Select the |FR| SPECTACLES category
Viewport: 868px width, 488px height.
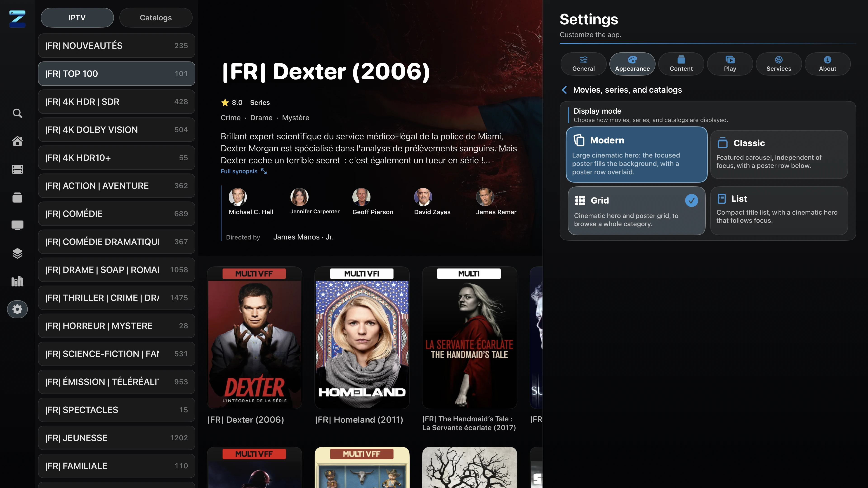pyautogui.click(x=117, y=410)
